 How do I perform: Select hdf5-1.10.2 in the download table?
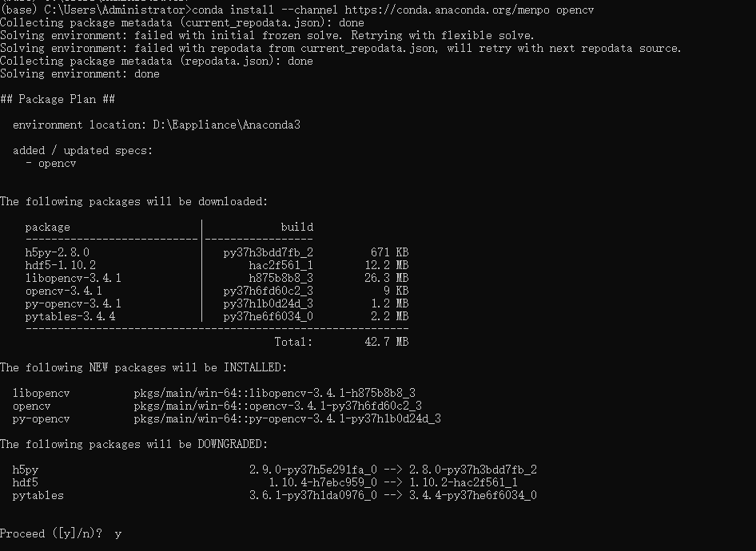point(60,265)
